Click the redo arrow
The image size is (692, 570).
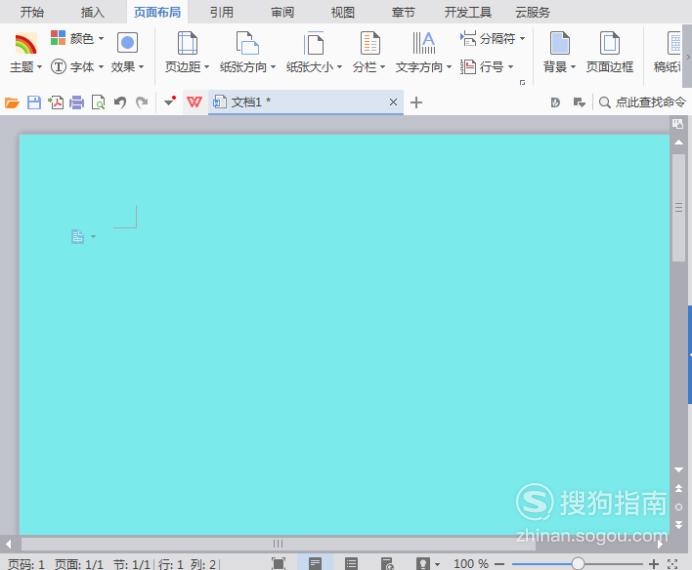[x=142, y=102]
